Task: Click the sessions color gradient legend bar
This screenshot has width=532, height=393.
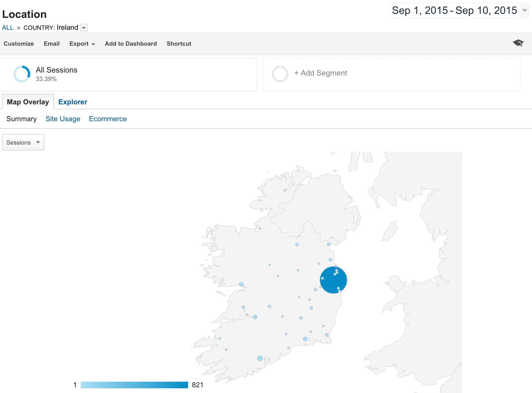Action: (134, 385)
